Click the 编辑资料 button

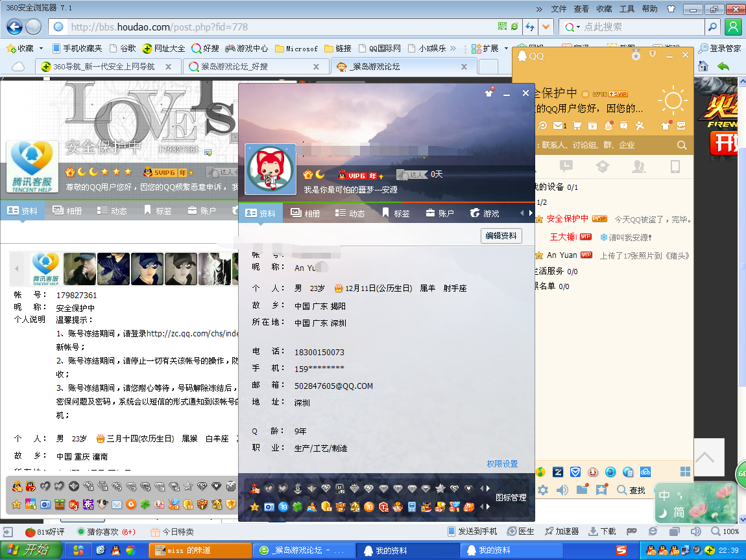click(501, 236)
